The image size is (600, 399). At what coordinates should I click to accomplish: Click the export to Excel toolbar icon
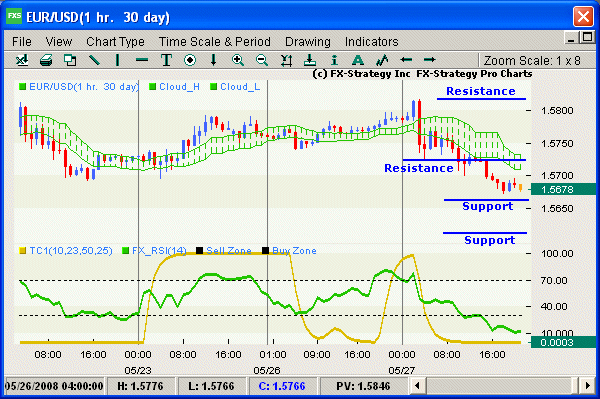(22, 60)
